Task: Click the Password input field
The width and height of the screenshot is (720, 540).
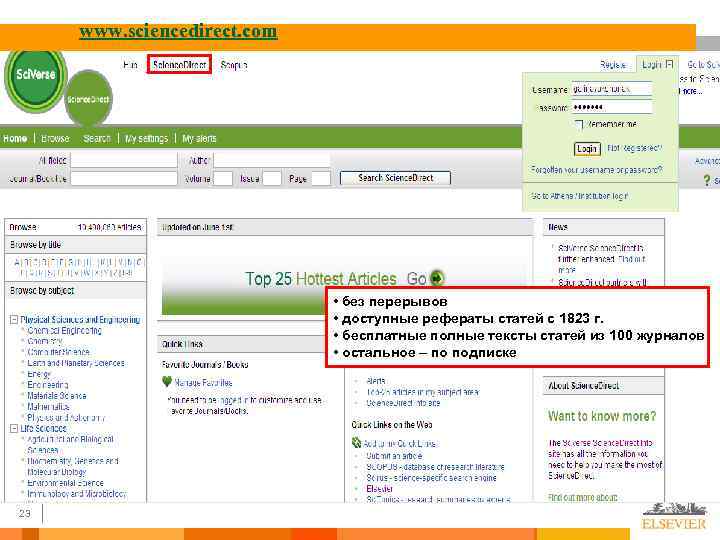Action: click(x=612, y=107)
